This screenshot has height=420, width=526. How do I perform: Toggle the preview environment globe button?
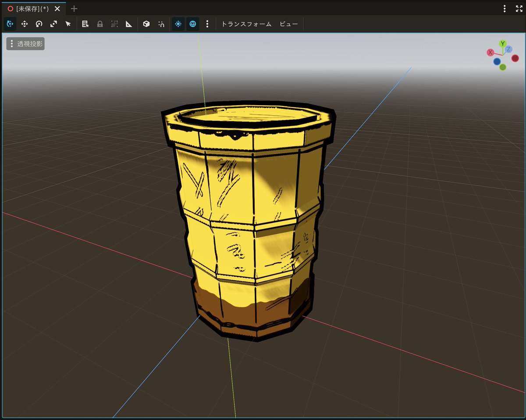tap(192, 24)
